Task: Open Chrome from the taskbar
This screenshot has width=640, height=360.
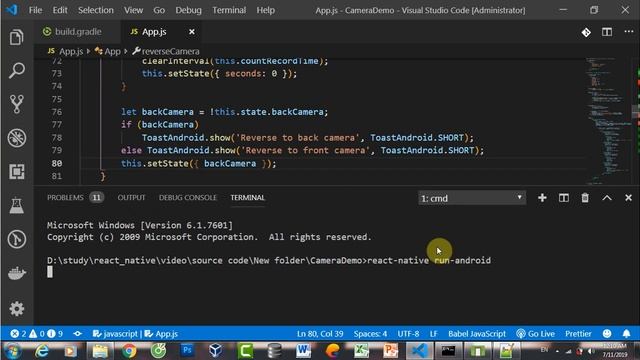Action: [x=129, y=351]
